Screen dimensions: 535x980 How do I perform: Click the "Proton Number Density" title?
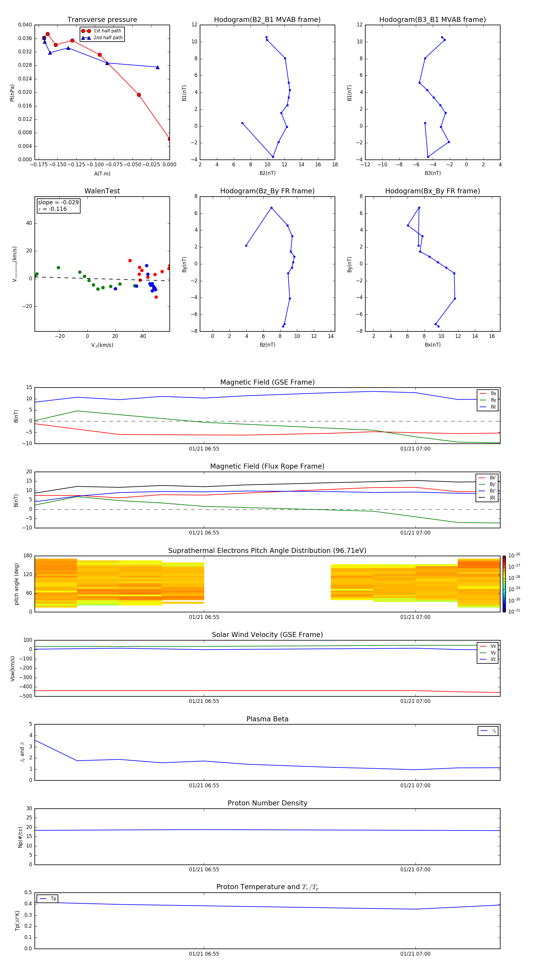[267, 803]
